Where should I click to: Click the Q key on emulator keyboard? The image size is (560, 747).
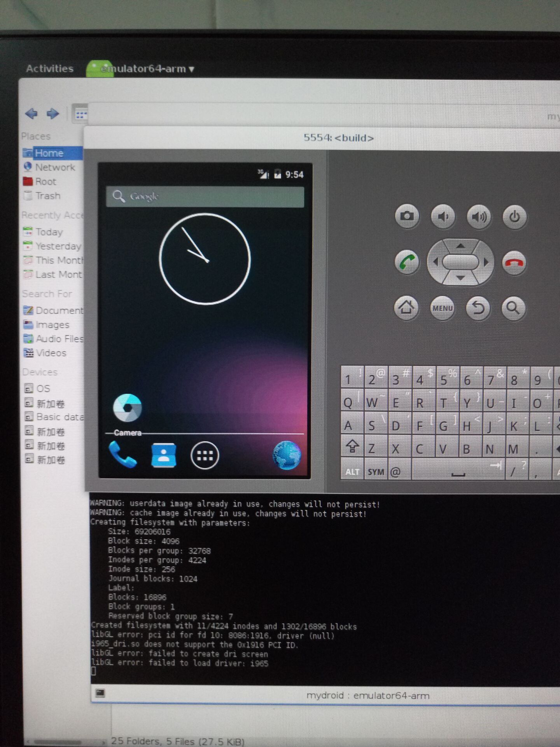tap(352, 400)
